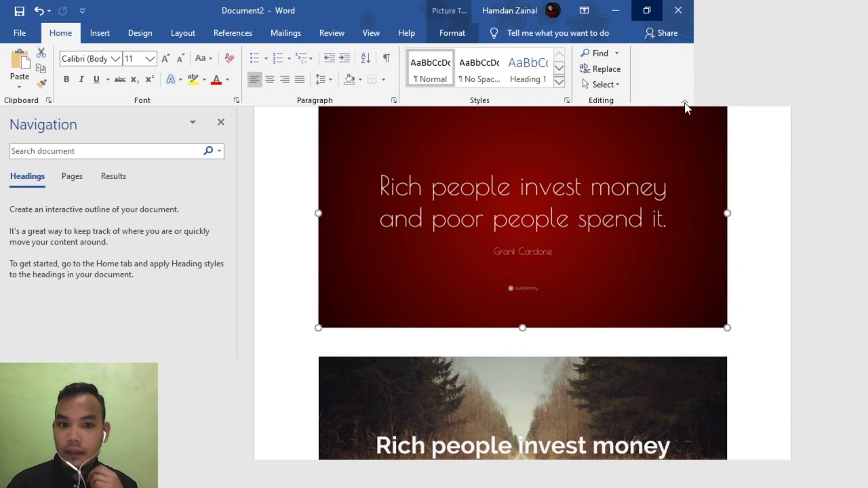Increase the paragraph indent

tap(344, 58)
